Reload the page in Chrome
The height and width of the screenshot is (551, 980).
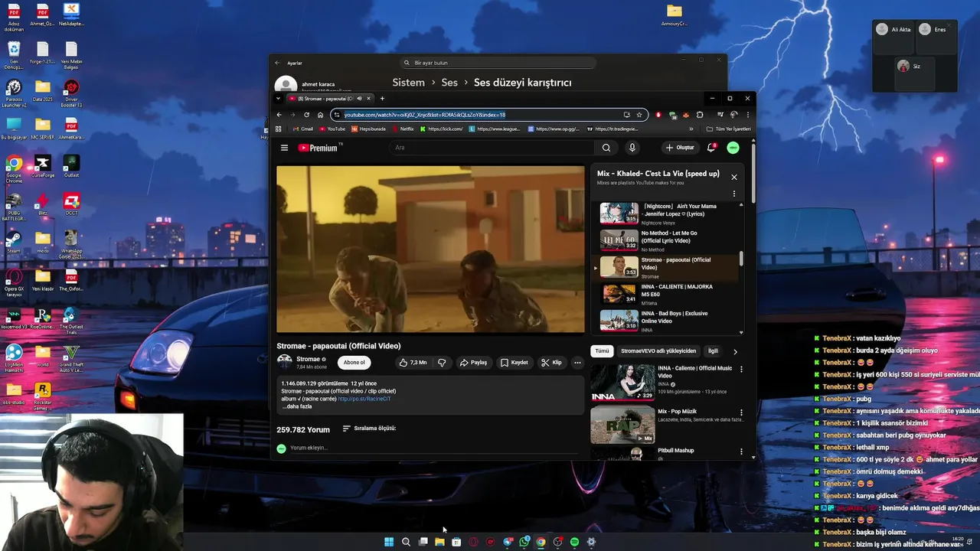click(306, 115)
